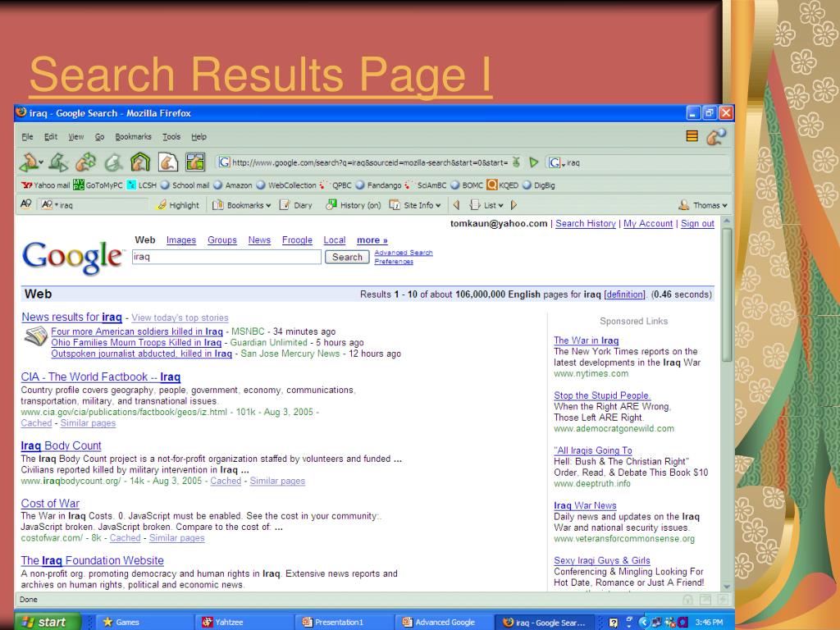Click the Firefox throbber icon at top right
Screen dimensions: 840x630
[715, 137]
